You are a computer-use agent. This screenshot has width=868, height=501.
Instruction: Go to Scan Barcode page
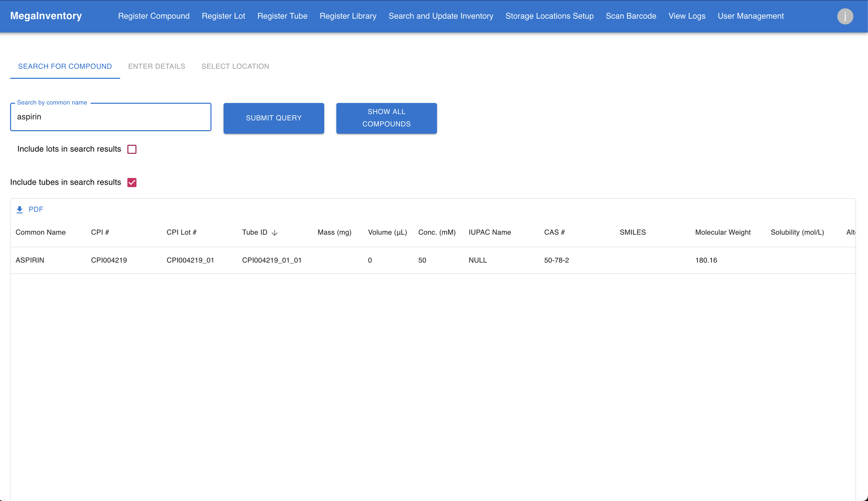631,16
